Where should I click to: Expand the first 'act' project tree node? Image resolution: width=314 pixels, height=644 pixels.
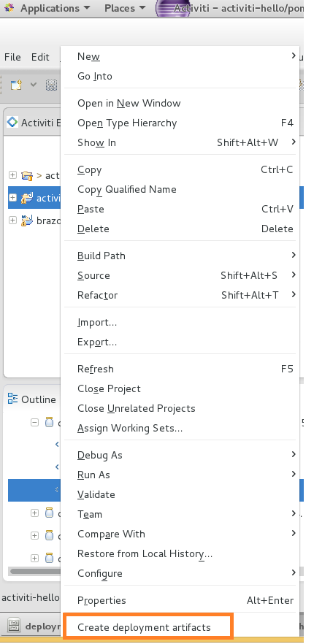(x=12, y=175)
